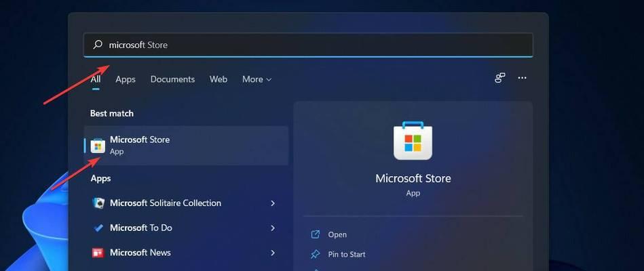The image size is (644, 271).
Task: Click the Microsoft Solitaire Collection icon
Action: tap(98, 203)
